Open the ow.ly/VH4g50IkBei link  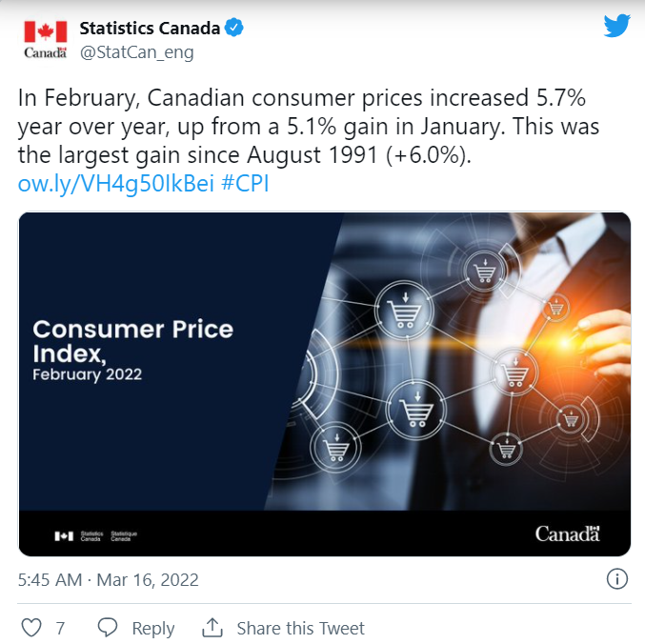(x=116, y=184)
